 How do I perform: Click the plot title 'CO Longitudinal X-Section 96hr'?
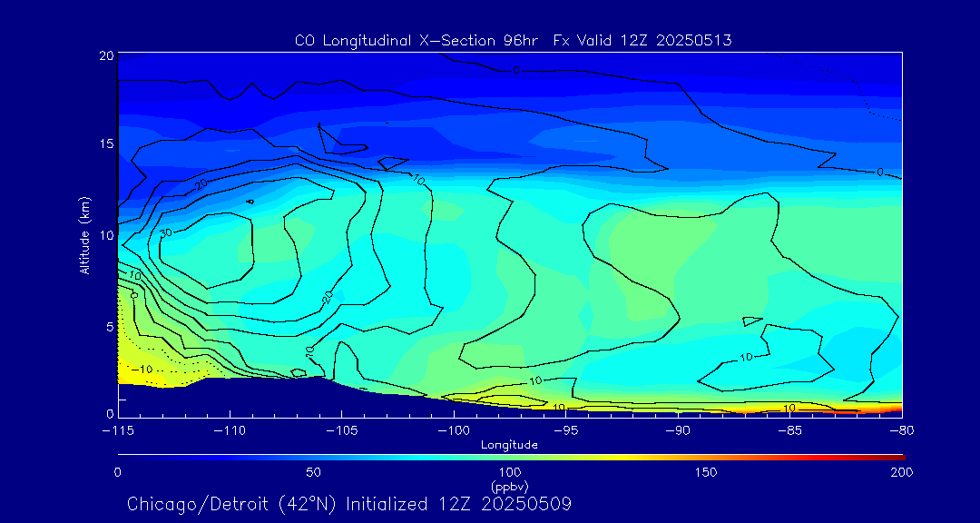[416, 41]
